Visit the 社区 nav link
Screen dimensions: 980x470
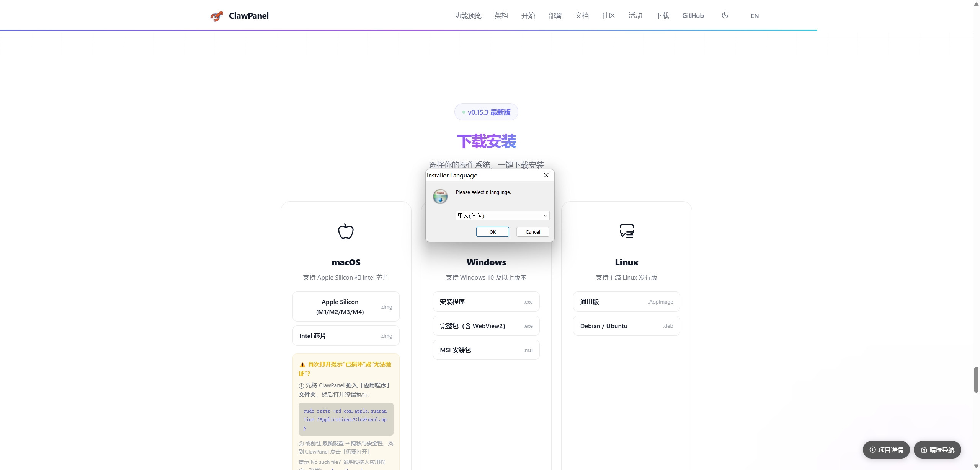(x=608, y=16)
